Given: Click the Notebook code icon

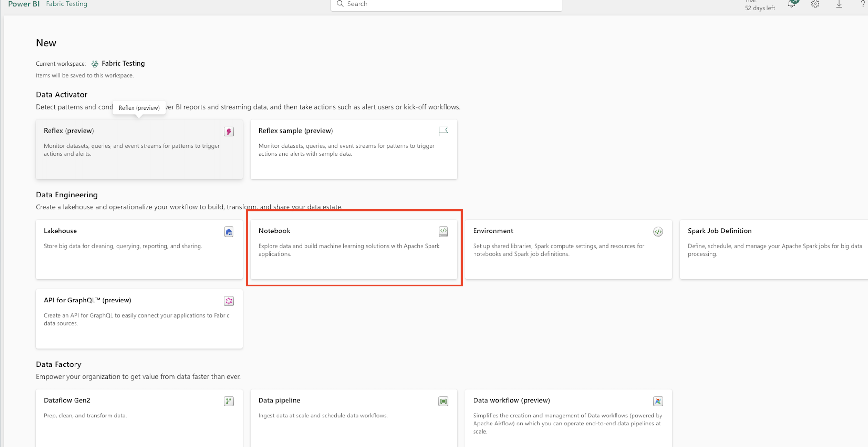Looking at the screenshot, I should pos(443,232).
